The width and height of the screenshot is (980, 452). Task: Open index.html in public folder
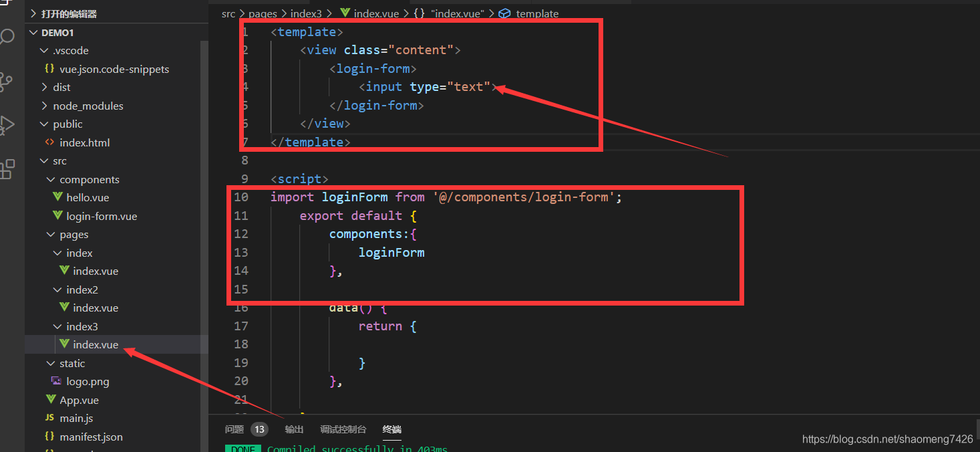coord(84,142)
